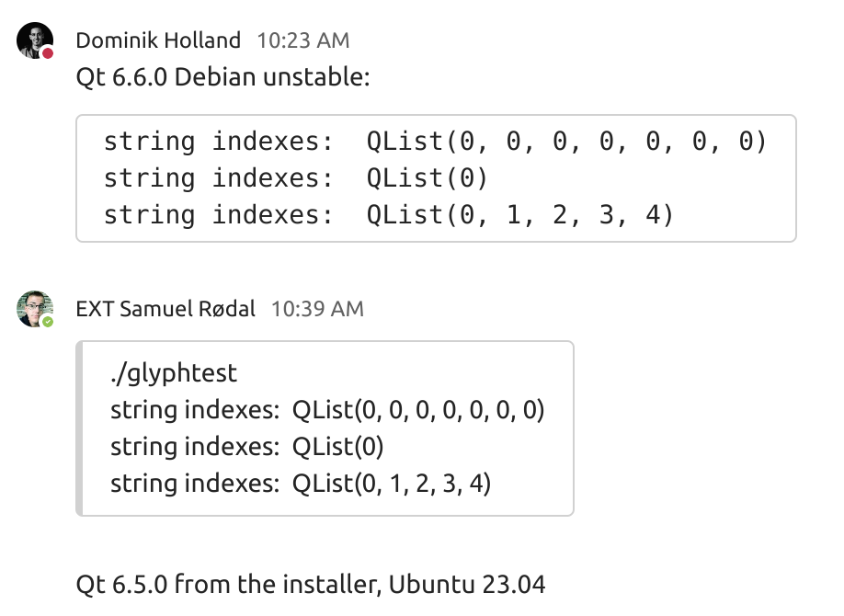The width and height of the screenshot is (844, 616).
Task: Click Dominik Holland's red status indicator
Action: coord(48,52)
